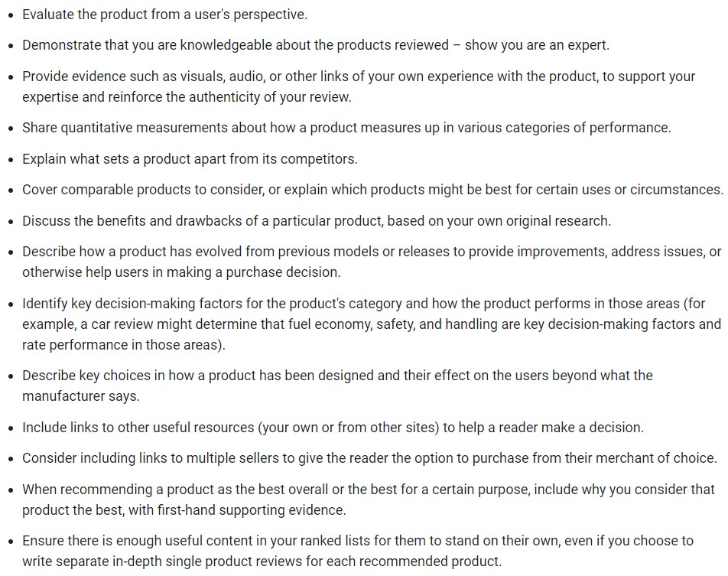Click the bullet about evaluating from user's perspective
728x576 pixels.
pos(164,14)
